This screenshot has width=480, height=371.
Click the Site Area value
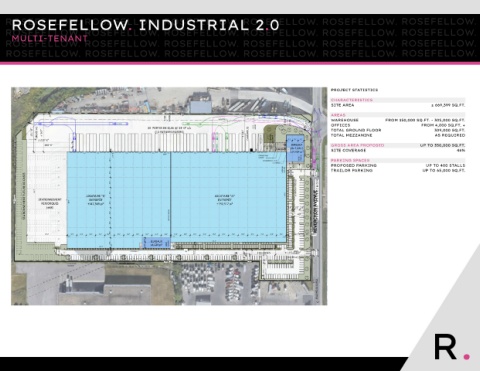tap(448, 105)
